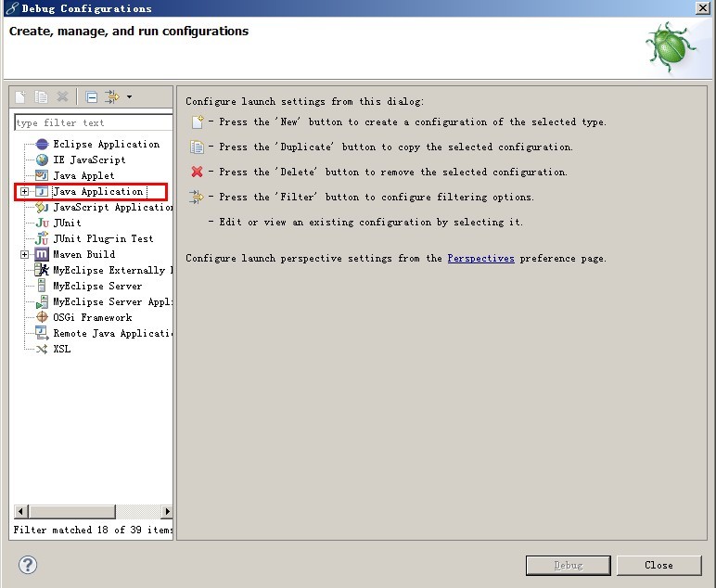Viewport: 716px width, 588px height.
Task: Click the Duplicate configuration toolbar icon
Action: pyautogui.click(x=41, y=96)
